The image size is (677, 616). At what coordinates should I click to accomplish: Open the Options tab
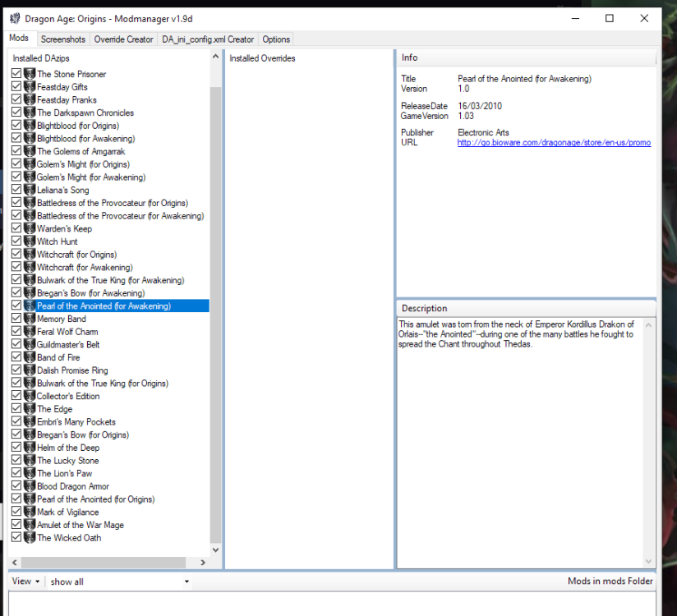(x=276, y=39)
